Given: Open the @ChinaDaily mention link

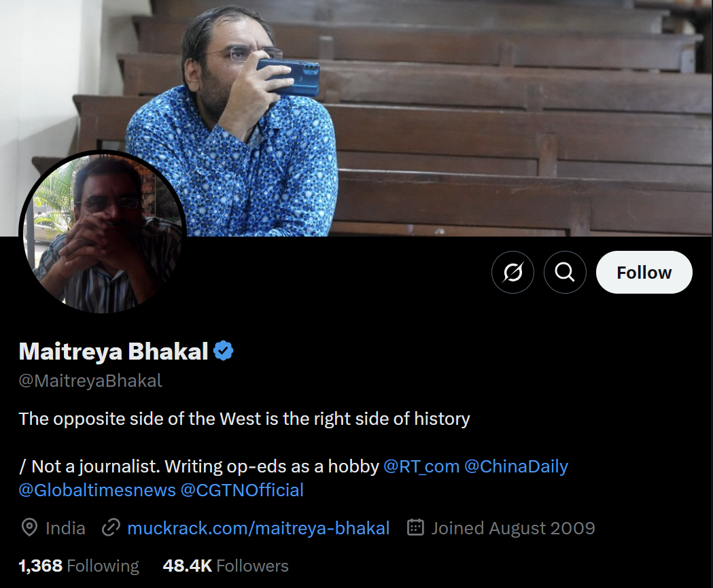Looking at the screenshot, I should (x=516, y=466).
